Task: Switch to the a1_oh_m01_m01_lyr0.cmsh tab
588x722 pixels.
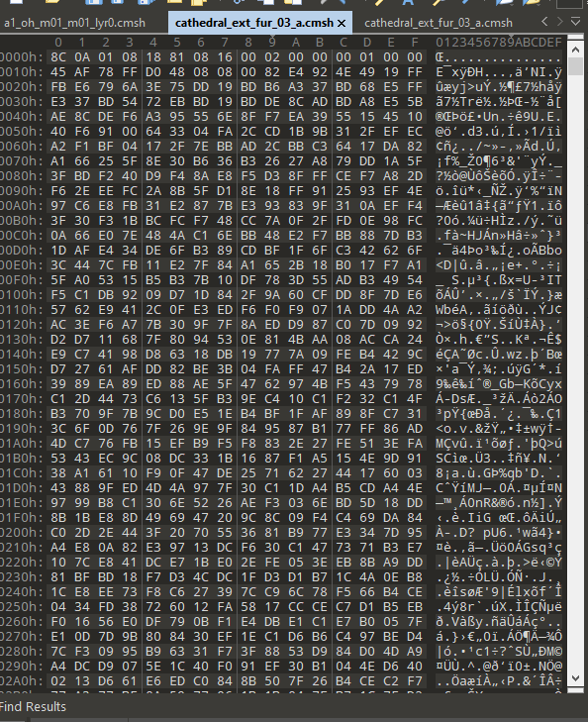Action: click(x=74, y=23)
